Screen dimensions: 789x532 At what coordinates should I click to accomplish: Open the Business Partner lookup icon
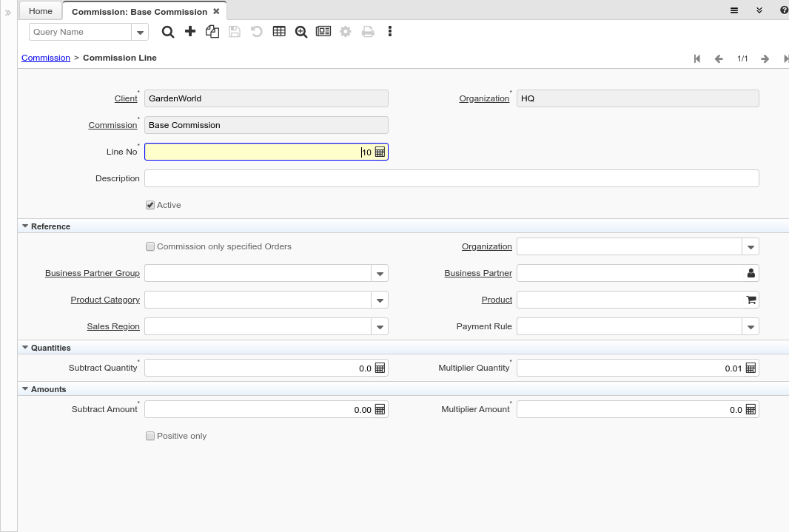[x=751, y=273]
